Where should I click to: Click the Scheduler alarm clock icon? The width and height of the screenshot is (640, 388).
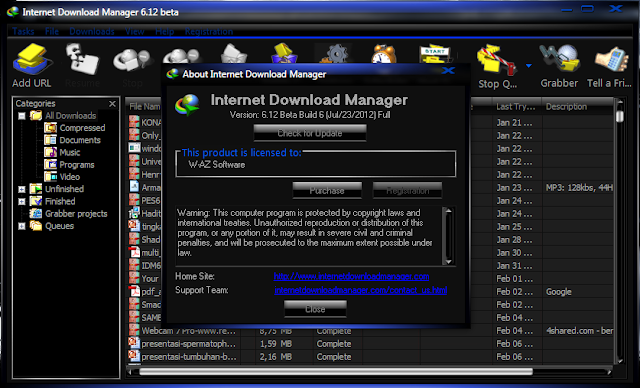click(384, 54)
